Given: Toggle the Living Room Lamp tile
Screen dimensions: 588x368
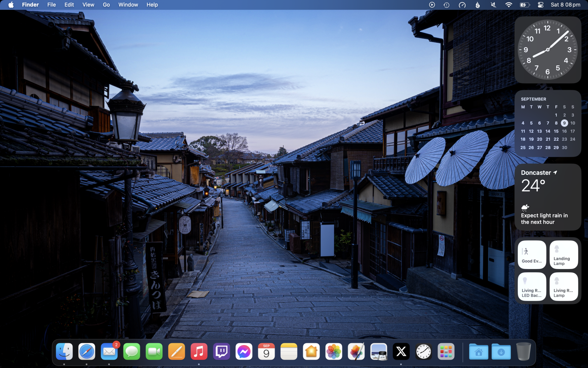Looking at the screenshot, I should (564, 286).
